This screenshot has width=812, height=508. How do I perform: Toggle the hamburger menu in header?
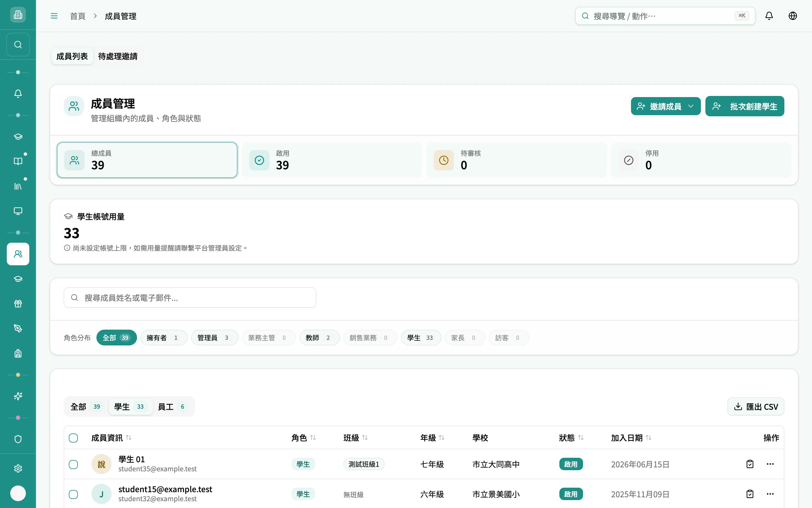(x=54, y=16)
